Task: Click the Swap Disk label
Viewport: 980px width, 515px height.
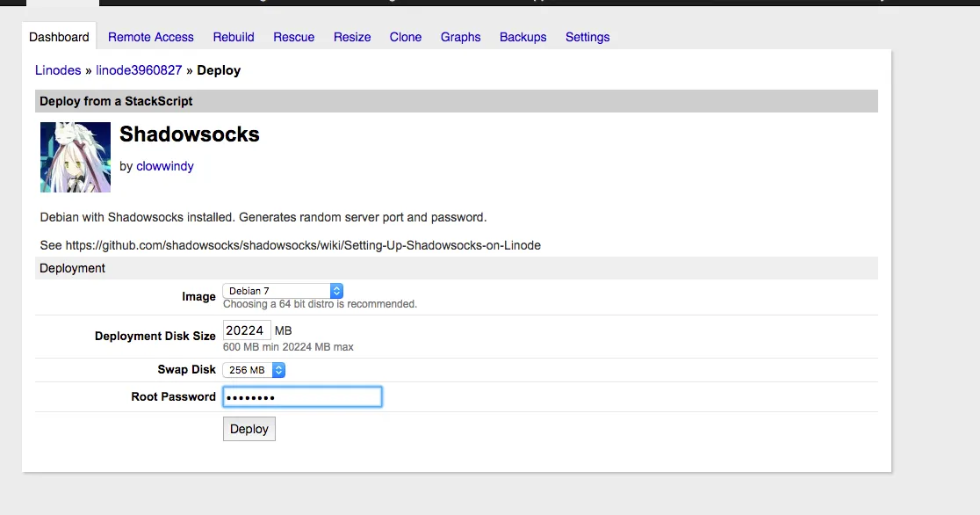Action: 186,369
